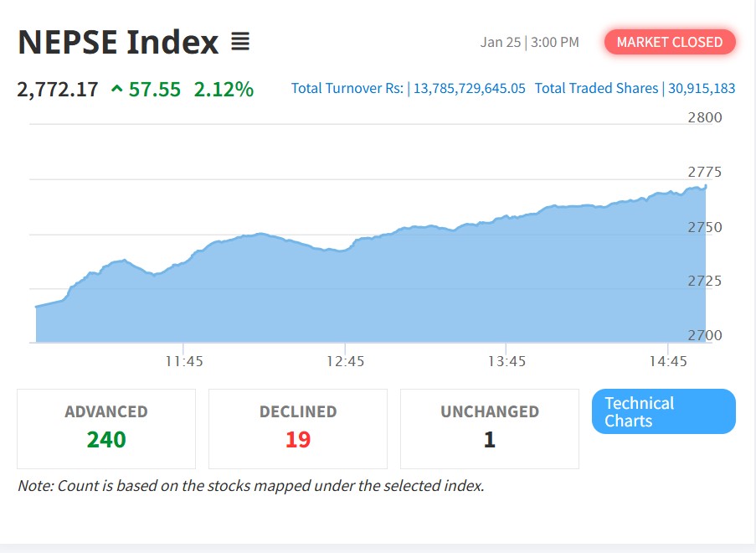This screenshot has width=756, height=553.
Task: Click the 2,772.17 index value
Action: tap(58, 89)
